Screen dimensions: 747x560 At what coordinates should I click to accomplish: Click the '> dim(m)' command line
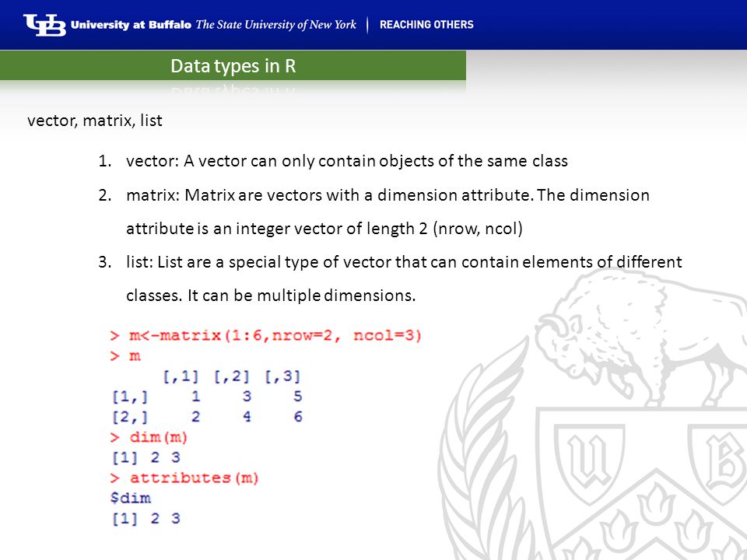pos(149,437)
